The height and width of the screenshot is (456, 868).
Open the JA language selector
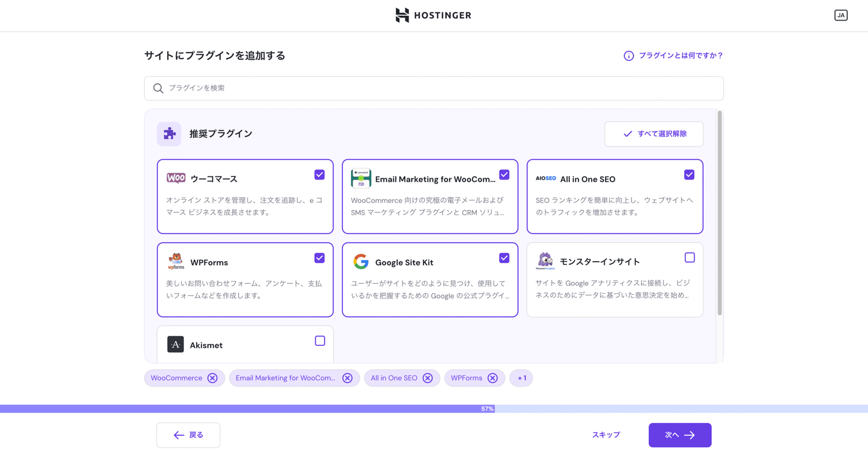tap(841, 15)
